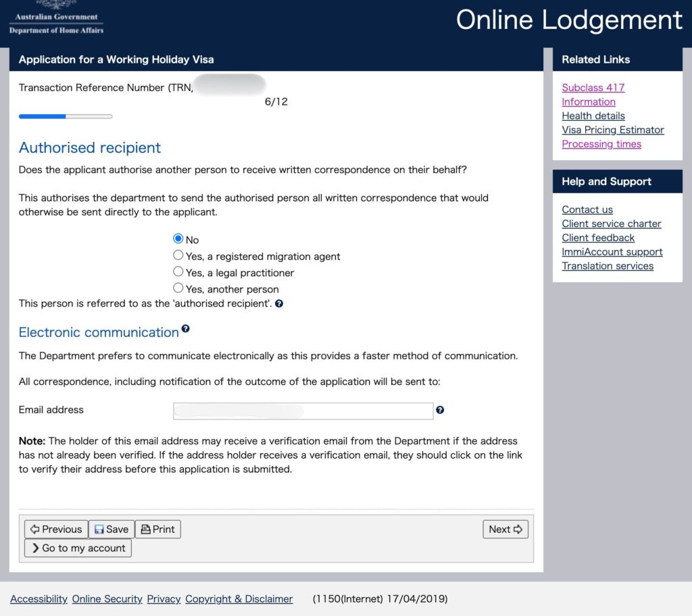Open the Contact us link
This screenshot has width=692, height=616.
(x=587, y=209)
